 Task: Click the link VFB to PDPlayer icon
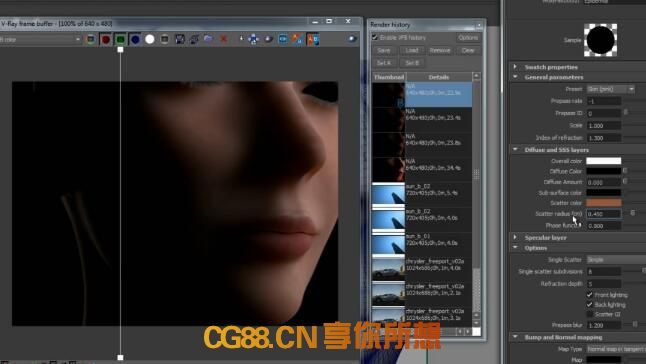pos(283,39)
